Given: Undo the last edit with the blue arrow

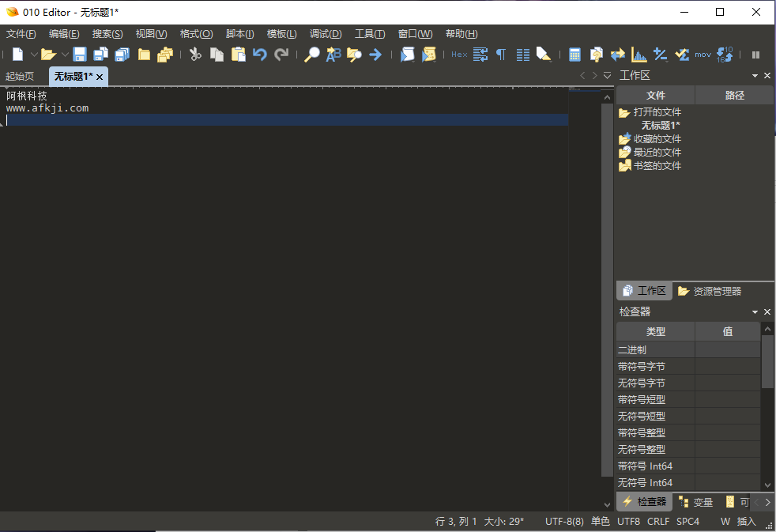Looking at the screenshot, I should pyautogui.click(x=260, y=55).
